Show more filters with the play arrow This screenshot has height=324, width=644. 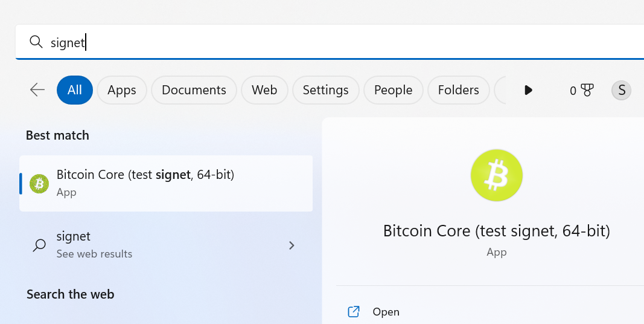coord(529,90)
